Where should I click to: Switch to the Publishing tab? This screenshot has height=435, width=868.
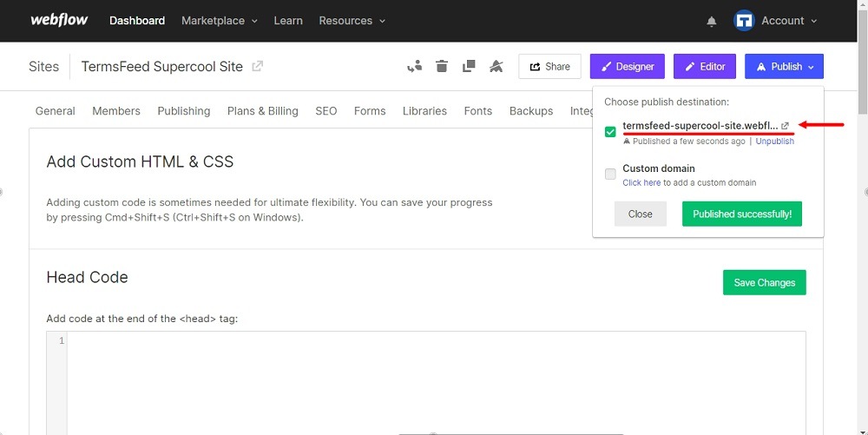[x=184, y=111]
